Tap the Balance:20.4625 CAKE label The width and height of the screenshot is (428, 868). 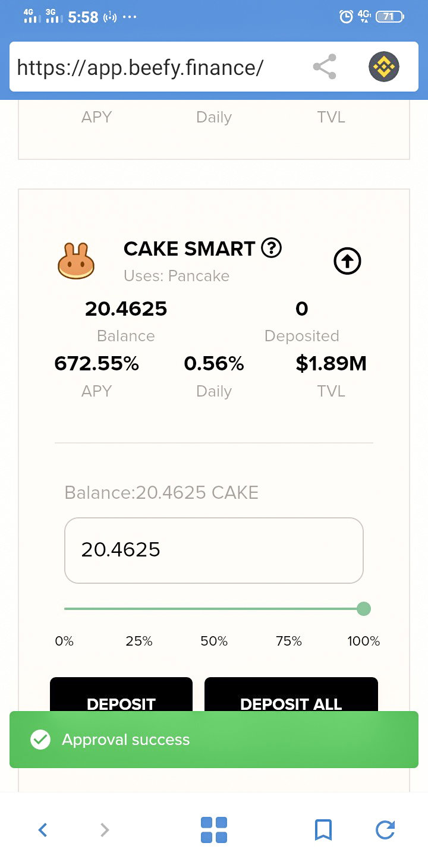162,492
